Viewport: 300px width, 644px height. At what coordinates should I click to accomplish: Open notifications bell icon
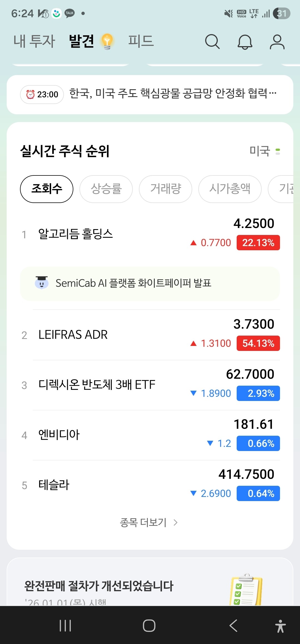[x=245, y=42]
